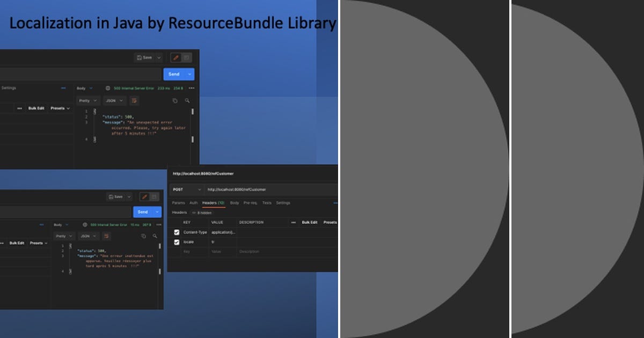The image size is (644, 338).
Task: Click the search magnifier in the French response panel
Action: tap(154, 236)
